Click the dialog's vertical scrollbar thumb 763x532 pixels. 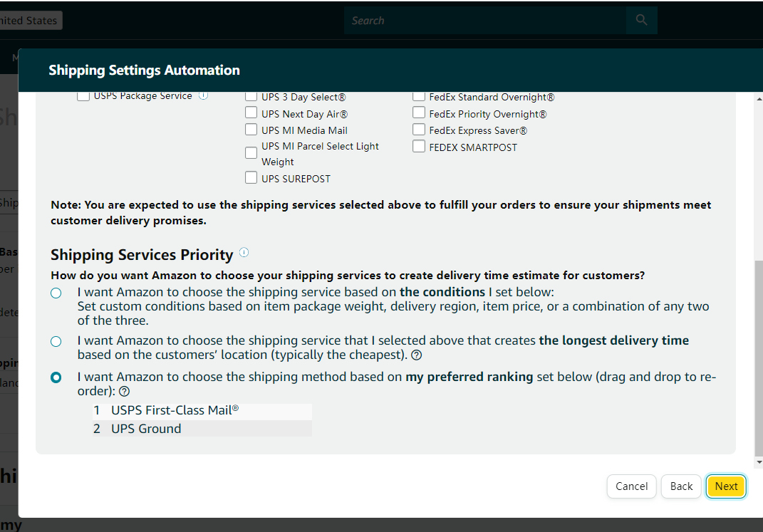(759, 358)
